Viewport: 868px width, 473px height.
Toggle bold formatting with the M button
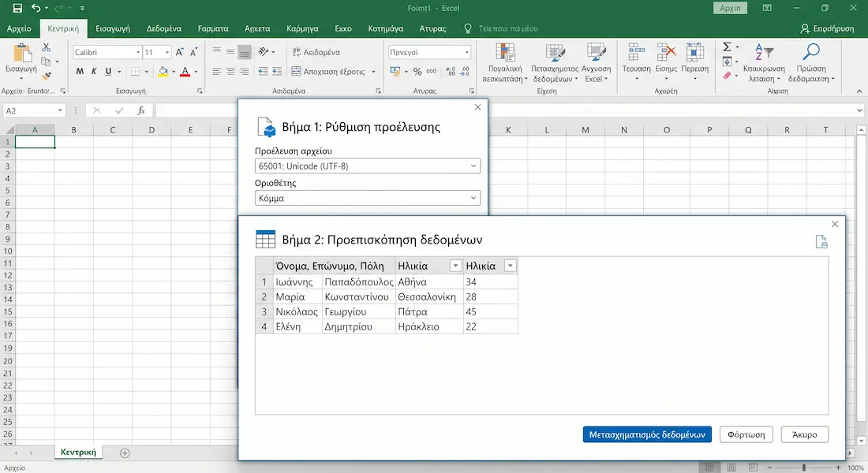(80, 72)
